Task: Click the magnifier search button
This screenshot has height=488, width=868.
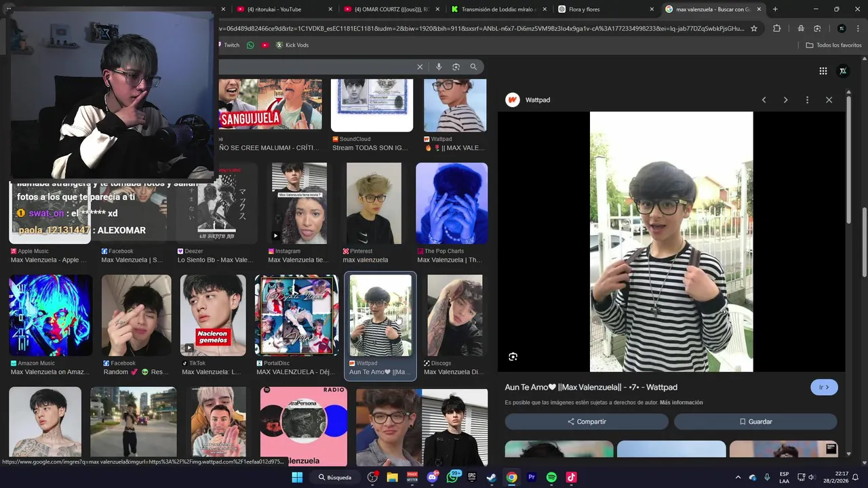Action: [473, 66]
